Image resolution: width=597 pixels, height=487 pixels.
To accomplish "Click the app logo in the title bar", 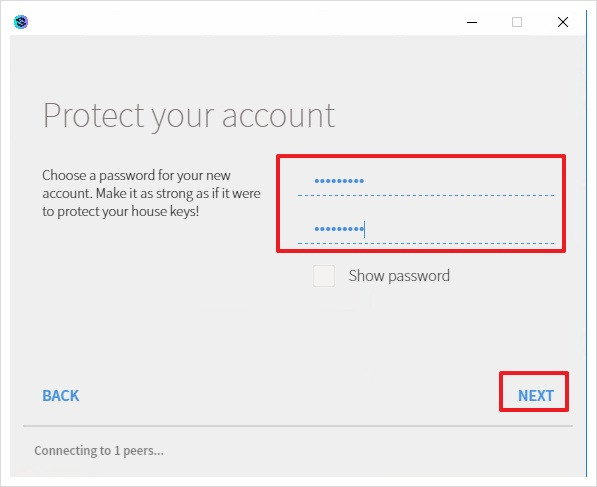I will (x=21, y=22).
